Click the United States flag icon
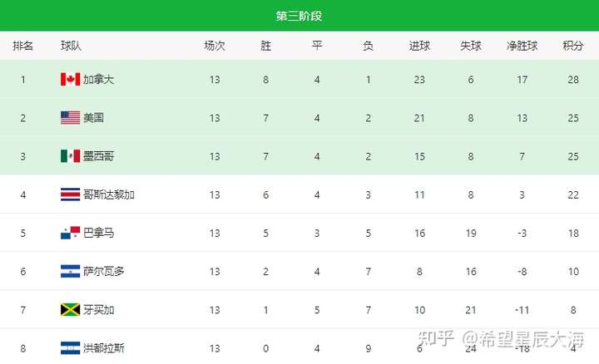Image resolution: width=599 pixels, height=364 pixels. point(70,117)
